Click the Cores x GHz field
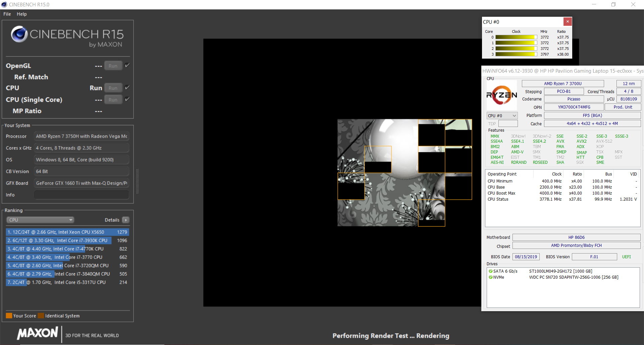 (x=82, y=148)
